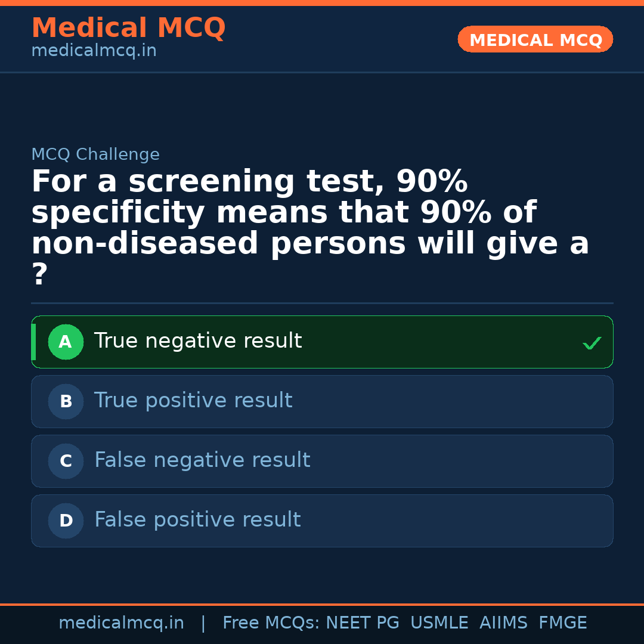Expand the option D answer card

tap(322, 521)
